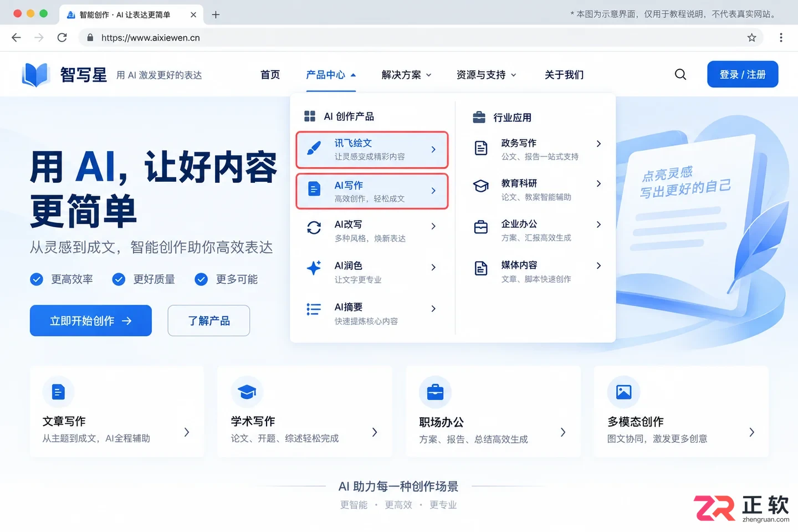The width and height of the screenshot is (798, 532).
Task: Click the 多模态创作 card image icon
Action: tap(623, 392)
